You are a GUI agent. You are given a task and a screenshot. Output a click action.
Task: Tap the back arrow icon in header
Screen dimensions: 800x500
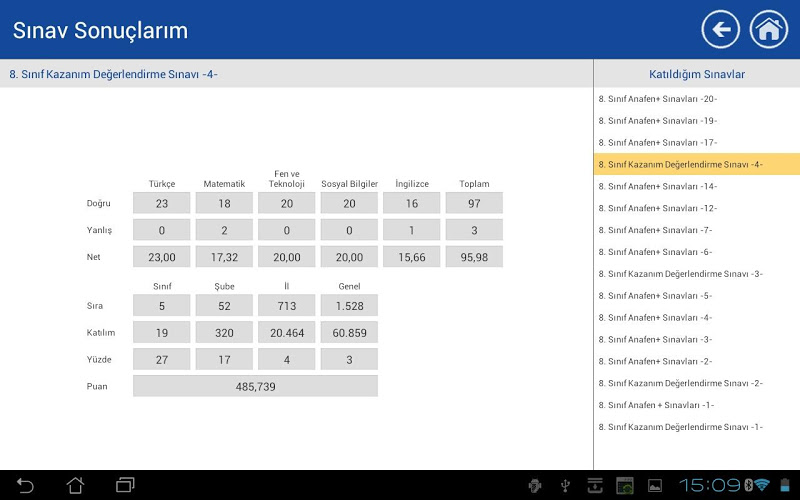coord(720,29)
